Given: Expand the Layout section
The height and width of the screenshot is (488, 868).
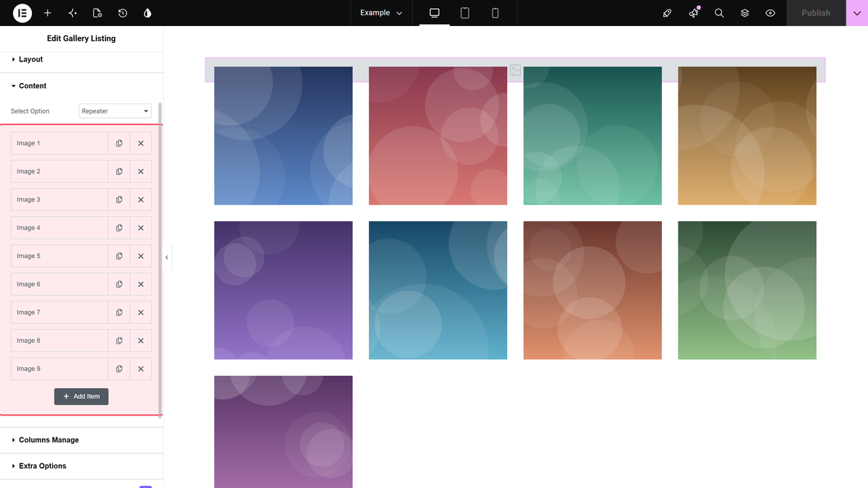Looking at the screenshot, I should click(81, 59).
